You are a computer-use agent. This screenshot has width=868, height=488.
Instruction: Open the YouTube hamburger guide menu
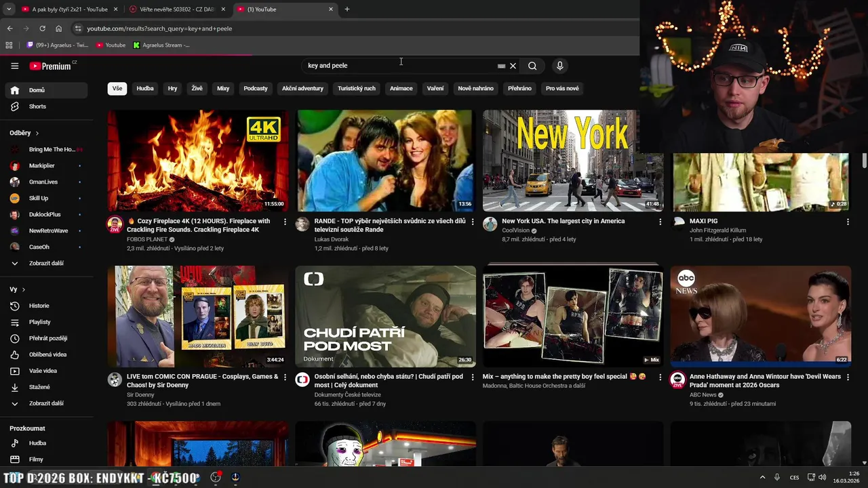14,66
